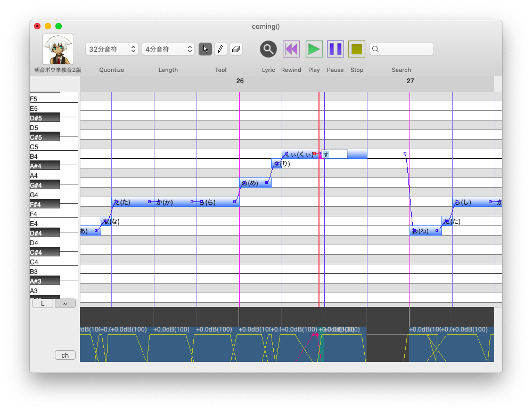
Task: Click the lyric edit box containing す
Action: (x=334, y=154)
